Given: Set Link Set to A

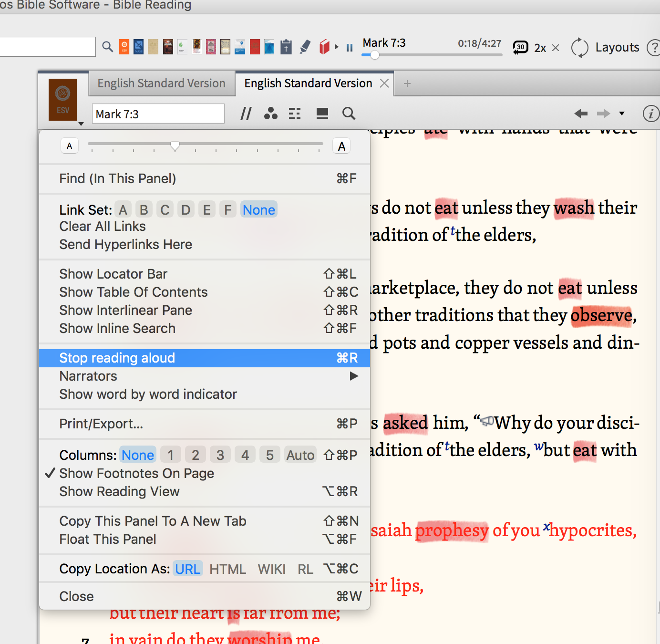Looking at the screenshot, I should pyautogui.click(x=123, y=210).
